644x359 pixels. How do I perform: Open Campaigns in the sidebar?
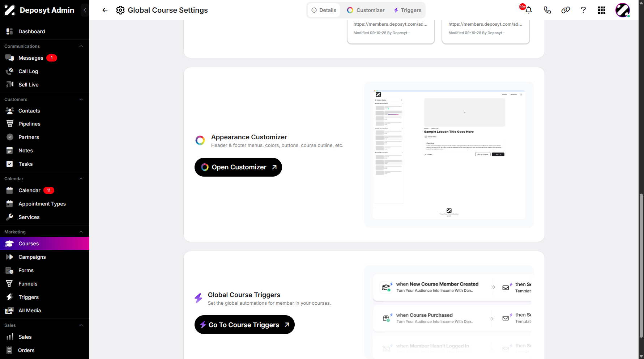(x=44, y=257)
